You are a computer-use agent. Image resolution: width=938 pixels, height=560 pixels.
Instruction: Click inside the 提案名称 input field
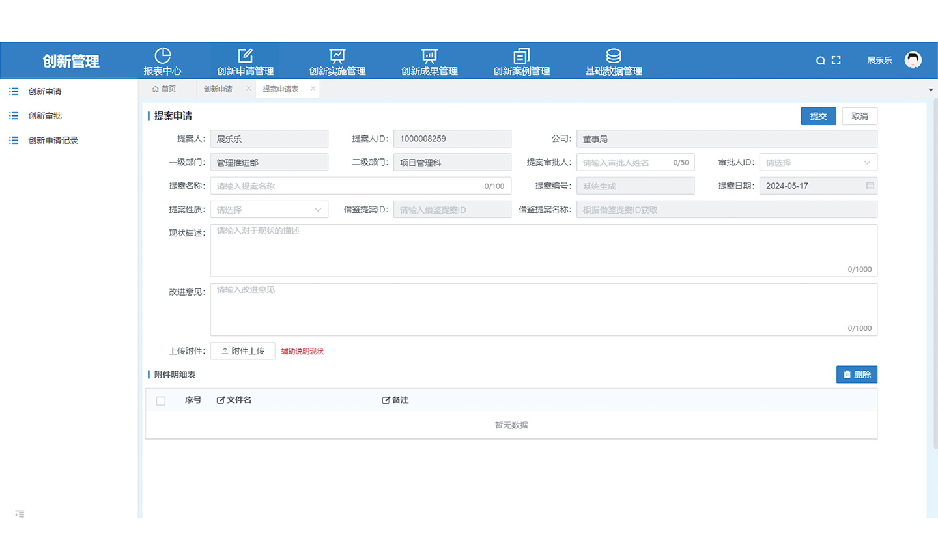pyautogui.click(x=358, y=186)
